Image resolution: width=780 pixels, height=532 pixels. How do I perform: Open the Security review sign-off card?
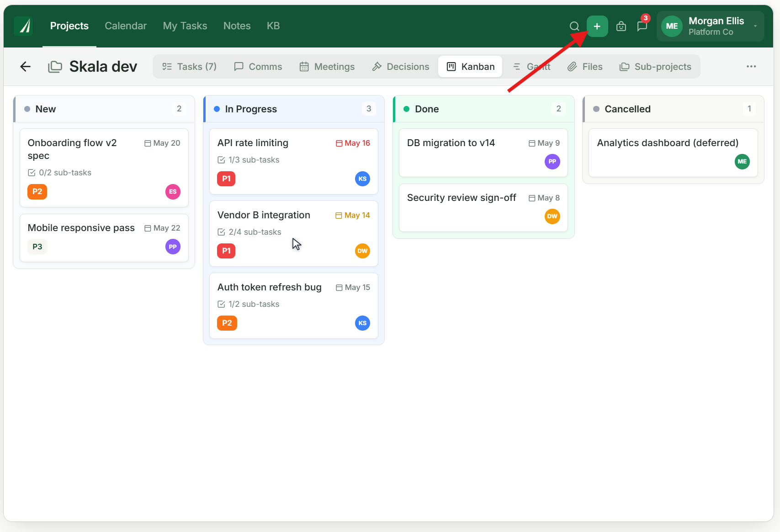point(483,208)
